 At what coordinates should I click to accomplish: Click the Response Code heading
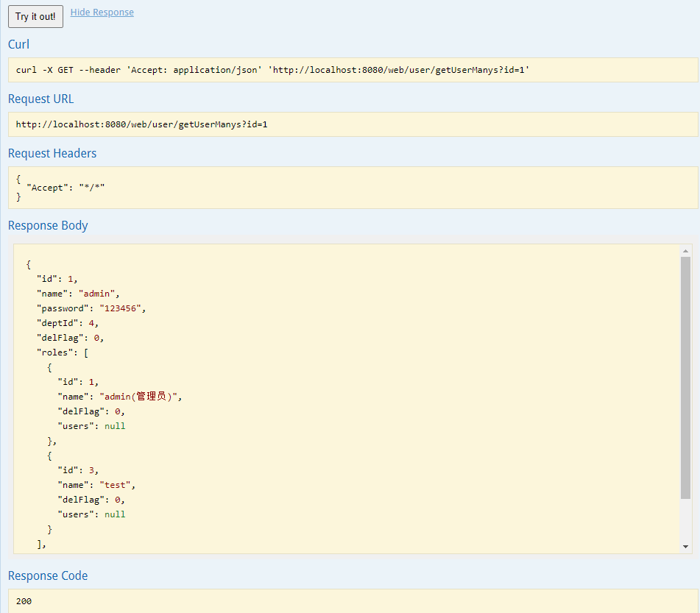coord(48,575)
